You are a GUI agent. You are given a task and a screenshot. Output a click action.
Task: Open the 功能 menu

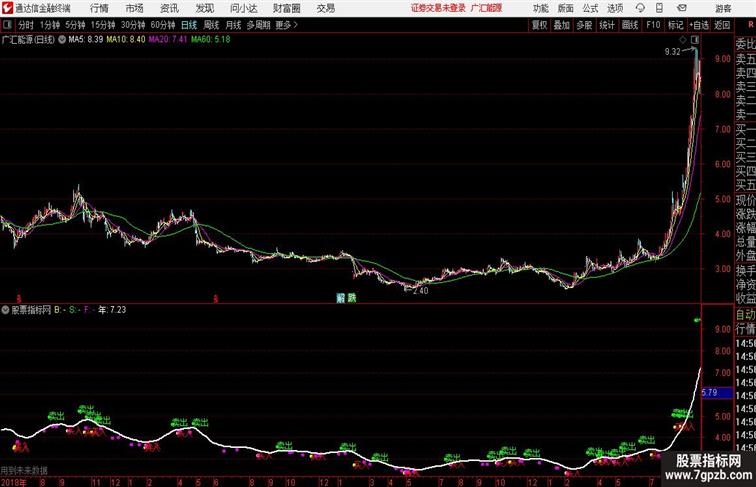coord(540,8)
